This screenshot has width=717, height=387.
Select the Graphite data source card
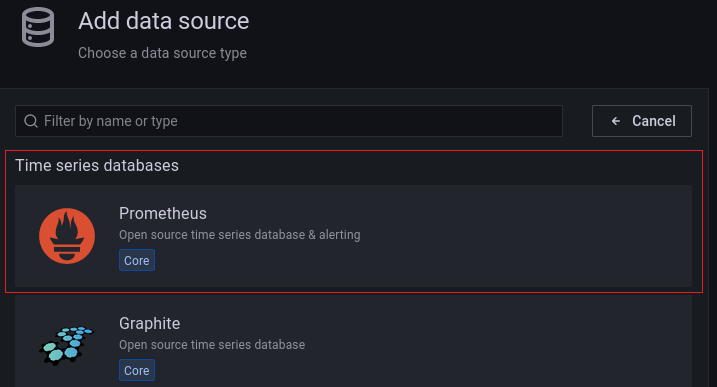pyautogui.click(x=353, y=341)
